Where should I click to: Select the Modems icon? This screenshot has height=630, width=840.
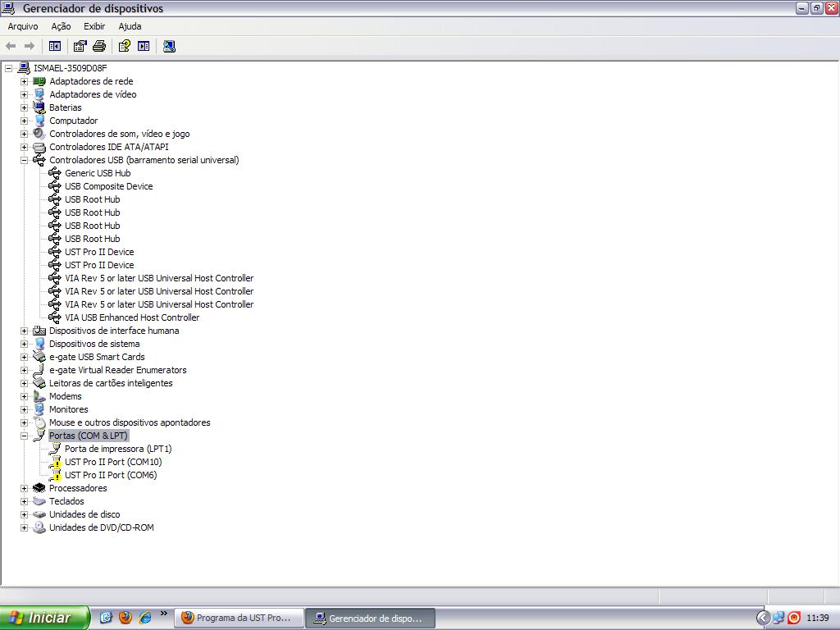(39, 396)
